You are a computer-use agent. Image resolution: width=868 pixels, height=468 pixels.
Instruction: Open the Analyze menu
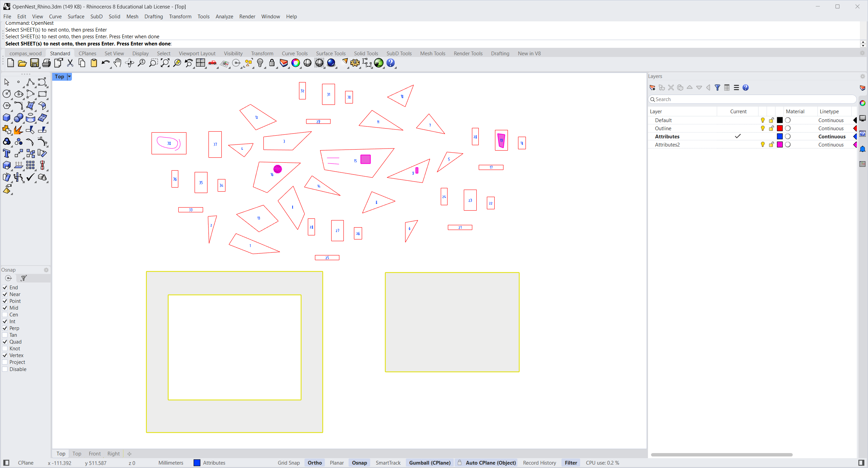click(224, 17)
